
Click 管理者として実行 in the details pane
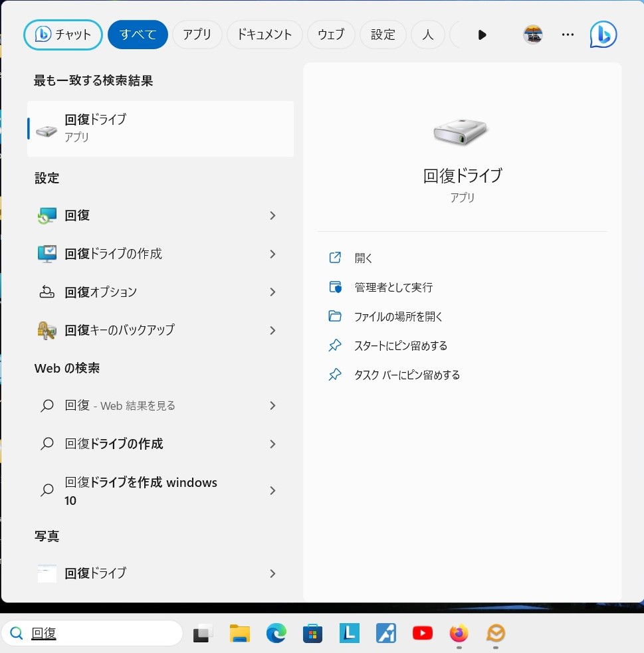point(393,288)
